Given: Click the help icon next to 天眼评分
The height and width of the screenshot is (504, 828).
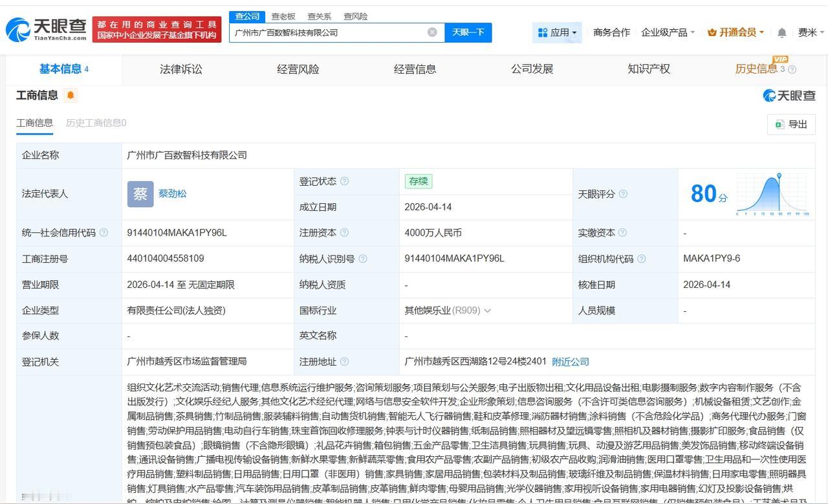Looking at the screenshot, I should [623, 193].
